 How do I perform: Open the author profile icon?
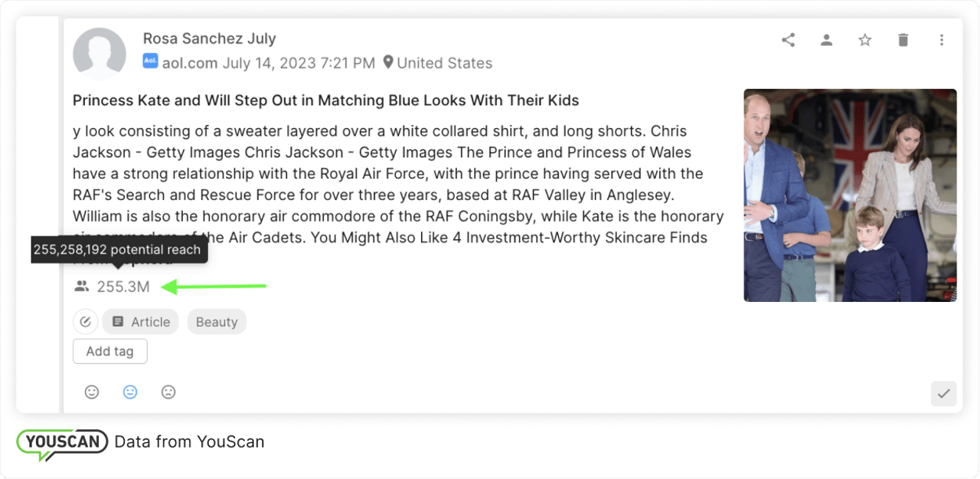(826, 41)
